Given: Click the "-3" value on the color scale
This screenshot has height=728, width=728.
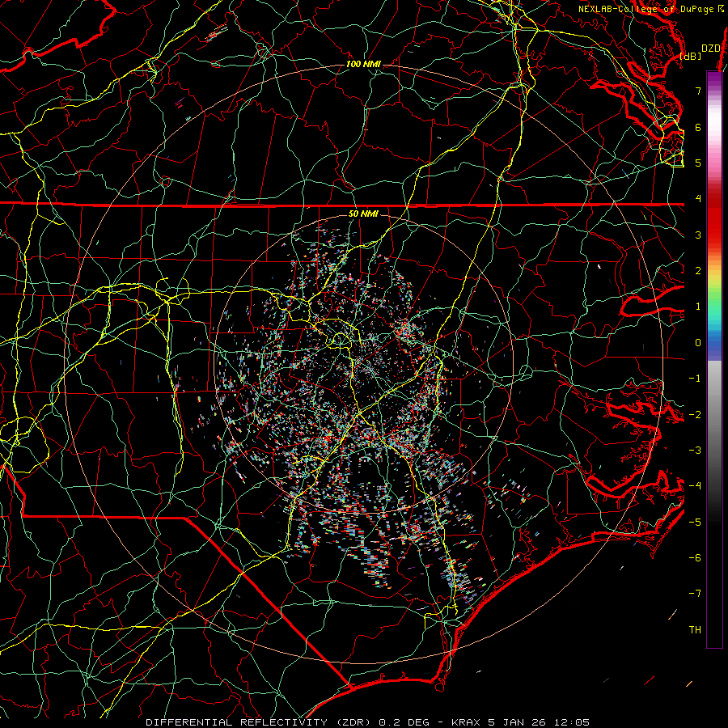Looking at the screenshot, I should coord(695,451).
